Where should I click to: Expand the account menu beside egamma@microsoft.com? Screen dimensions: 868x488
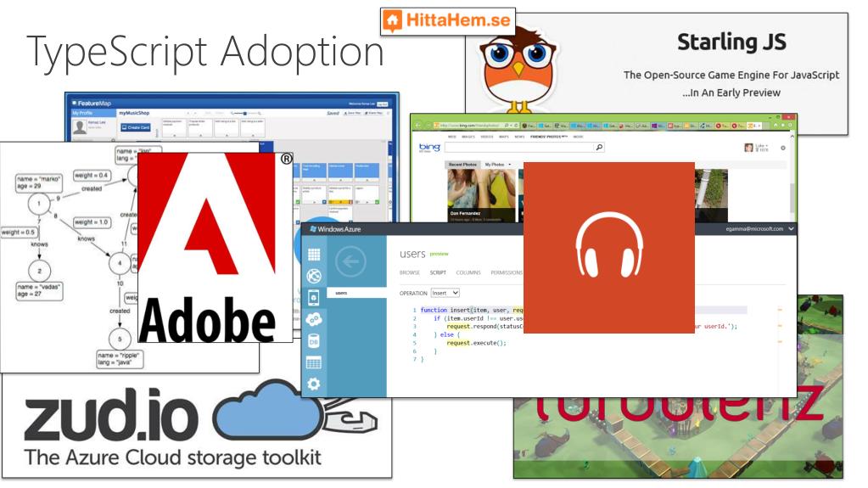click(791, 229)
